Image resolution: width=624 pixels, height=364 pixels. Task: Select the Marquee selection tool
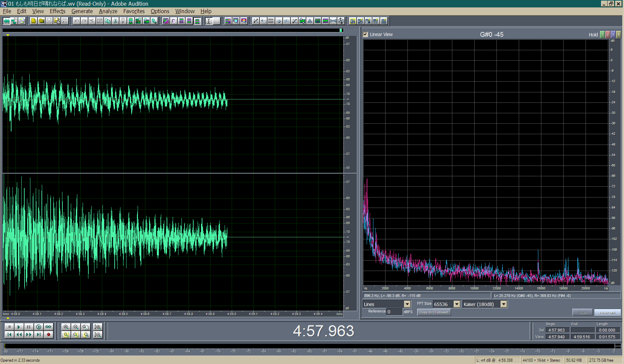[217, 21]
